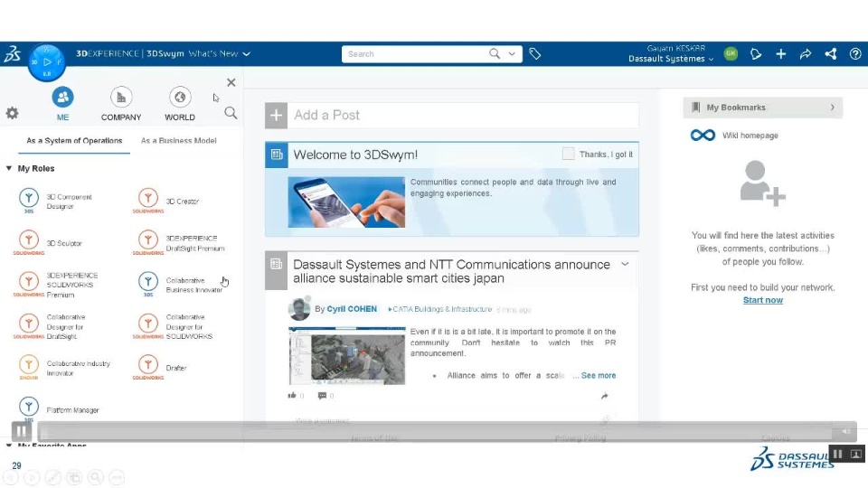The image size is (868, 488).
Task: Switch to the WORLD tab
Action: coord(180,104)
